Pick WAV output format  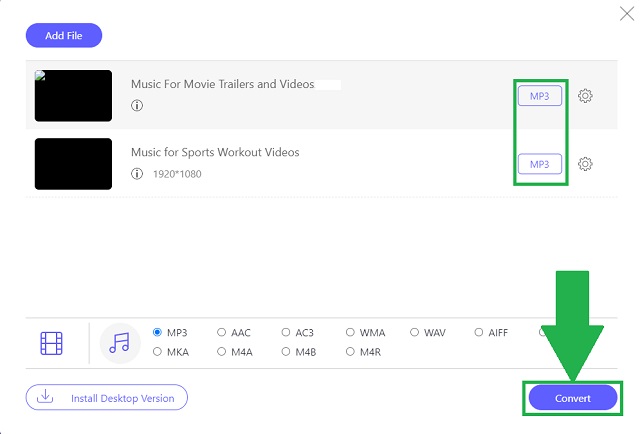click(x=414, y=332)
